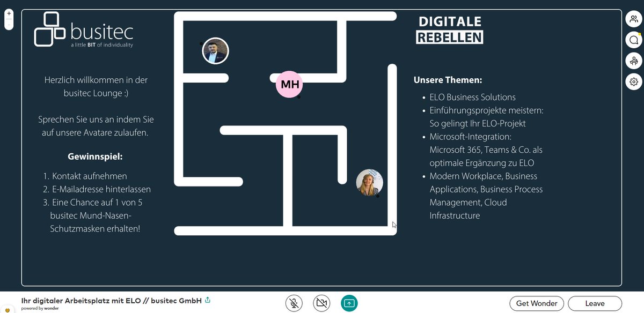644x313 pixels.
Task: Click the busitec logo
Action: click(x=84, y=29)
